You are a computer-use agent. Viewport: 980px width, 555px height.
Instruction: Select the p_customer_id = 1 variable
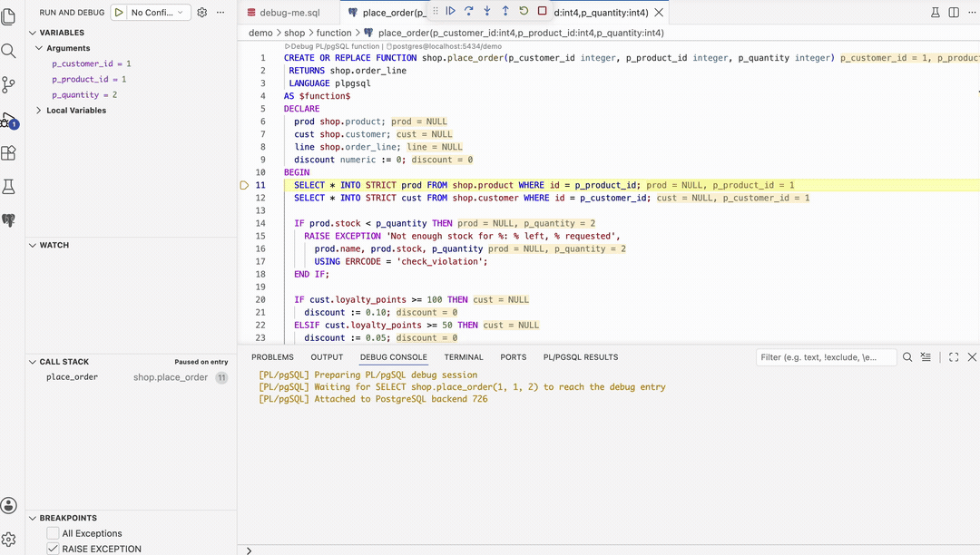[x=92, y=63]
